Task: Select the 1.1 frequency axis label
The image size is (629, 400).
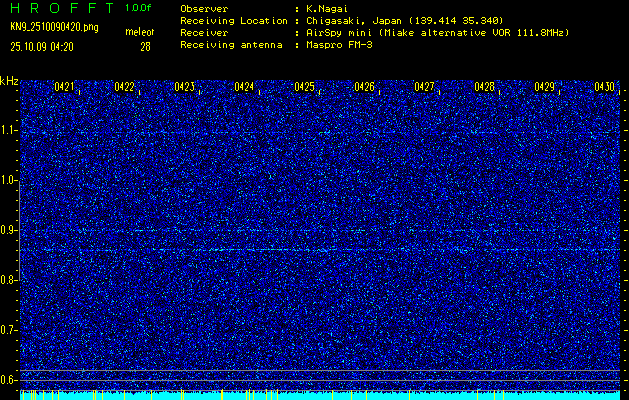Action: click(9, 130)
